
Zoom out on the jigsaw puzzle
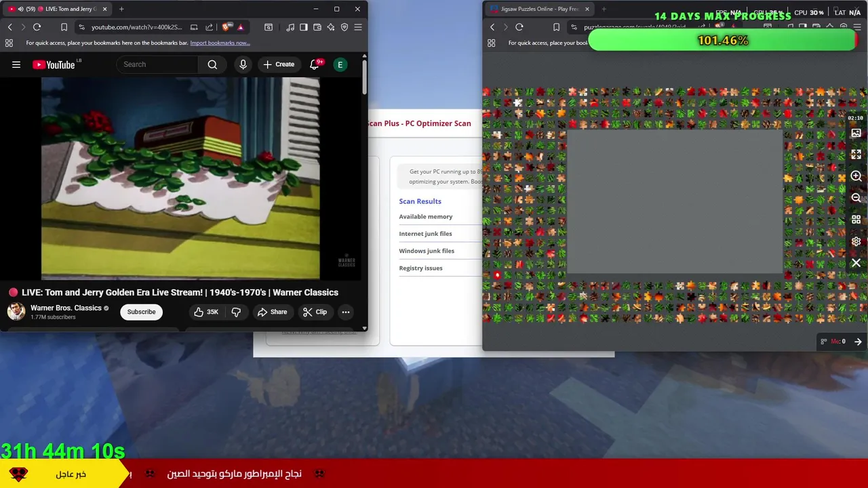tap(856, 198)
